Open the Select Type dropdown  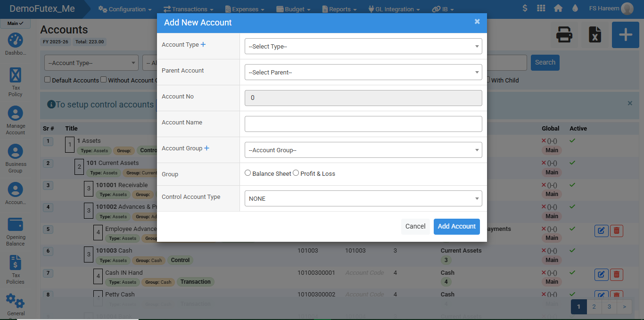tap(363, 47)
